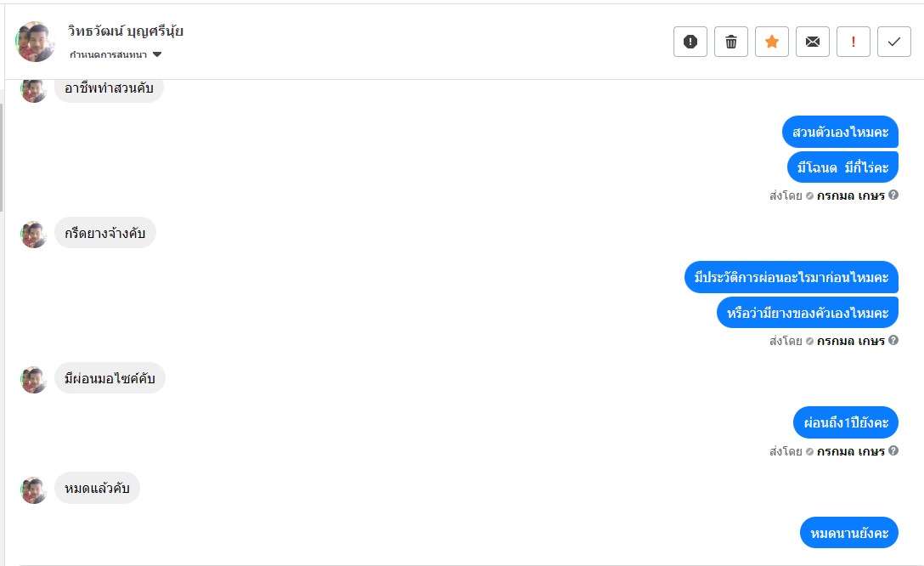The image size is (924, 566).
Task: Click avatar beside "กรีดยางจ้างคับ" message
Action: pos(34,234)
